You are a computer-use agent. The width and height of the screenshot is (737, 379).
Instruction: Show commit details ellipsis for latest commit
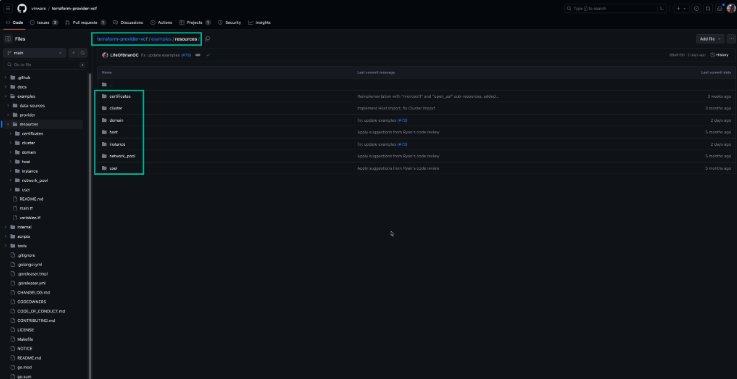click(x=198, y=55)
